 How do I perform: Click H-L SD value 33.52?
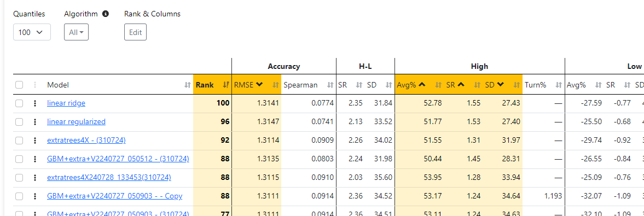383,122
